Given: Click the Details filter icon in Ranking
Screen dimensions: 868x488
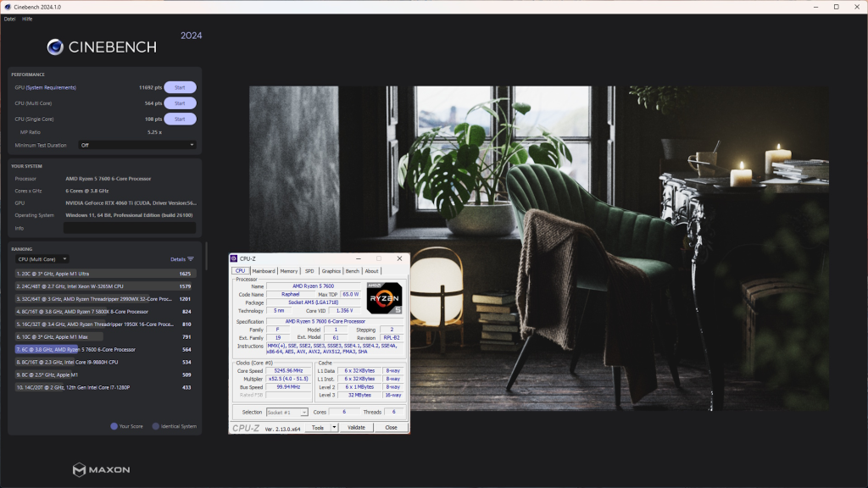Looking at the screenshot, I should (191, 259).
